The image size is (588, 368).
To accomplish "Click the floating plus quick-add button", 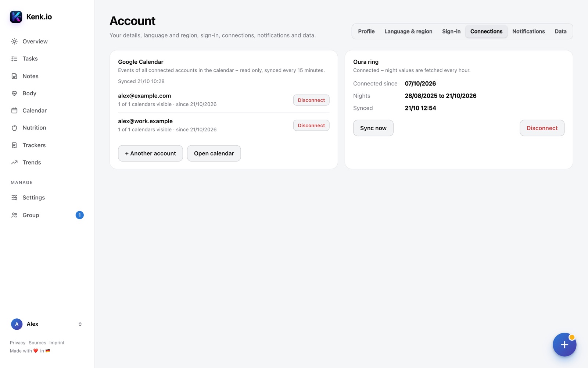I will (x=564, y=345).
